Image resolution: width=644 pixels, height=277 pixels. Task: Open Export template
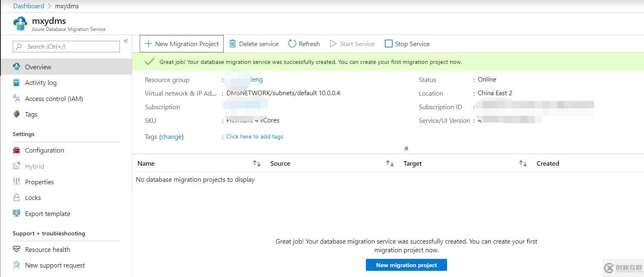[47, 214]
